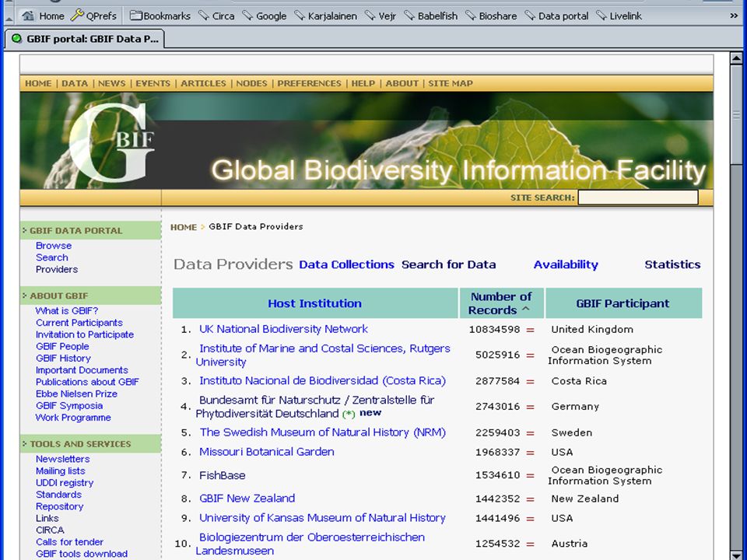Open the Missouri Botanical Garden link
Image resolution: width=747 pixels, height=560 pixels.
coord(267,452)
